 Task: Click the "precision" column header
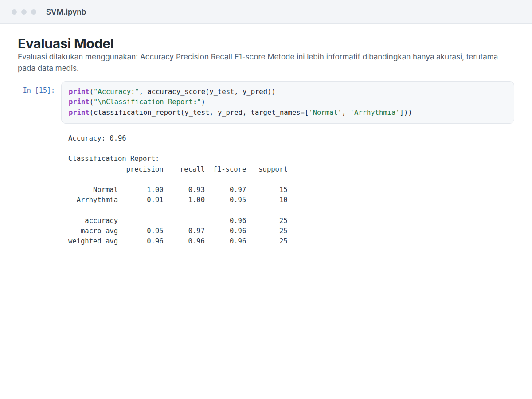point(145,169)
